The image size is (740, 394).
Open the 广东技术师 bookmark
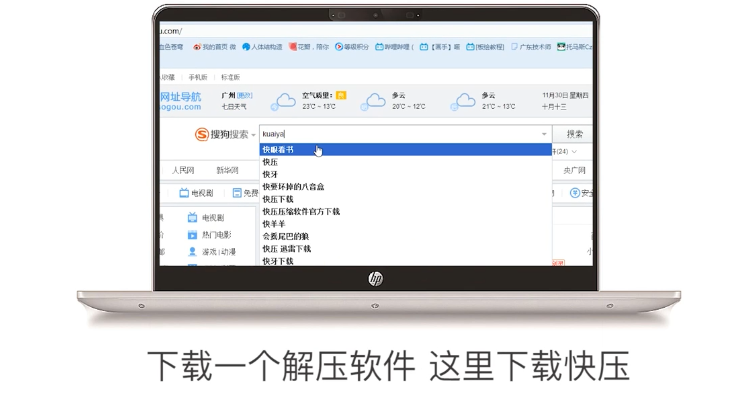[531, 47]
